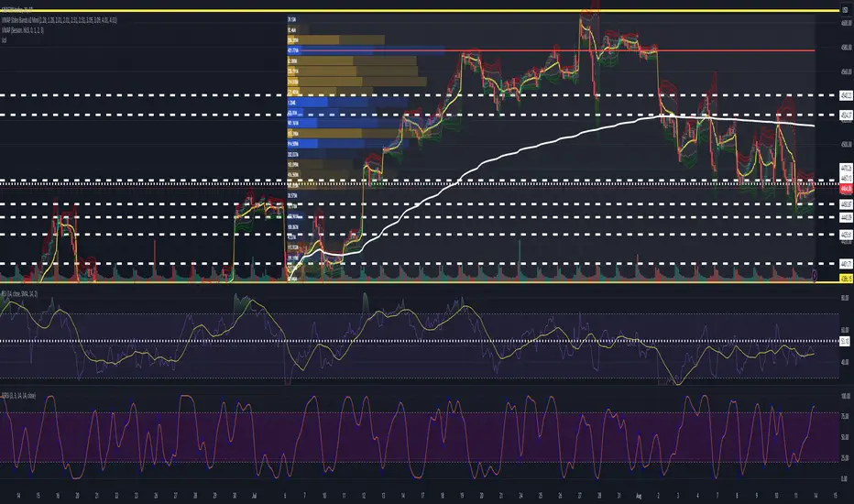Click the 80.00 level on RSI scale
The width and height of the screenshot is (854, 504).
pyautogui.click(x=845, y=298)
